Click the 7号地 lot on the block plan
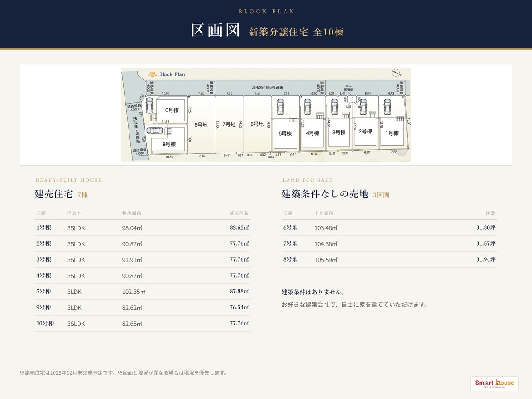This screenshot has height=399, width=532. (229, 125)
